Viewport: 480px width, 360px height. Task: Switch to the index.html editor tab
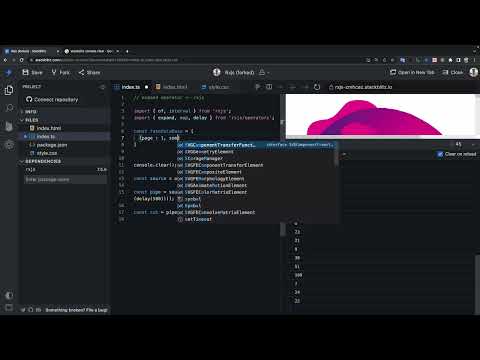(x=172, y=87)
